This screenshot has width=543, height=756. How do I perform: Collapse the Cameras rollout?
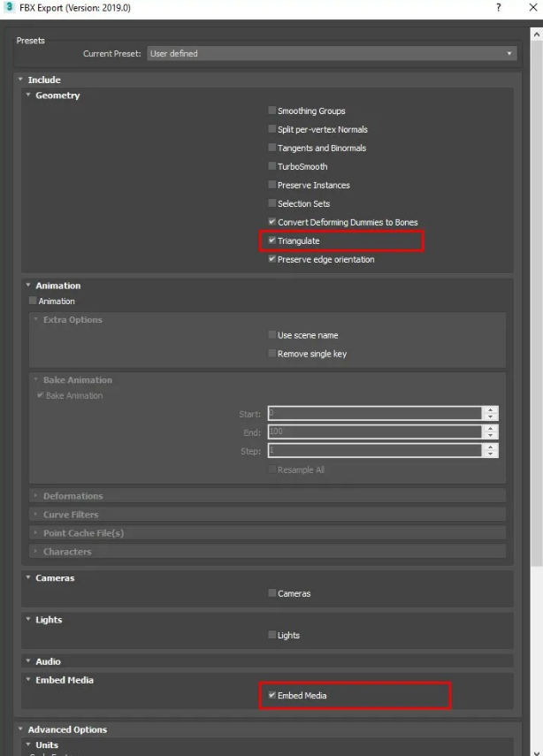click(x=28, y=577)
